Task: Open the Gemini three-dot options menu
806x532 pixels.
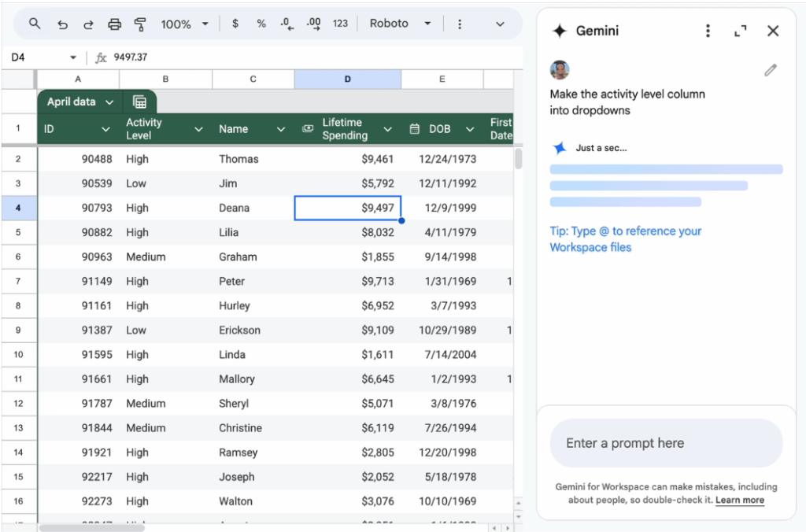Action: (x=708, y=31)
